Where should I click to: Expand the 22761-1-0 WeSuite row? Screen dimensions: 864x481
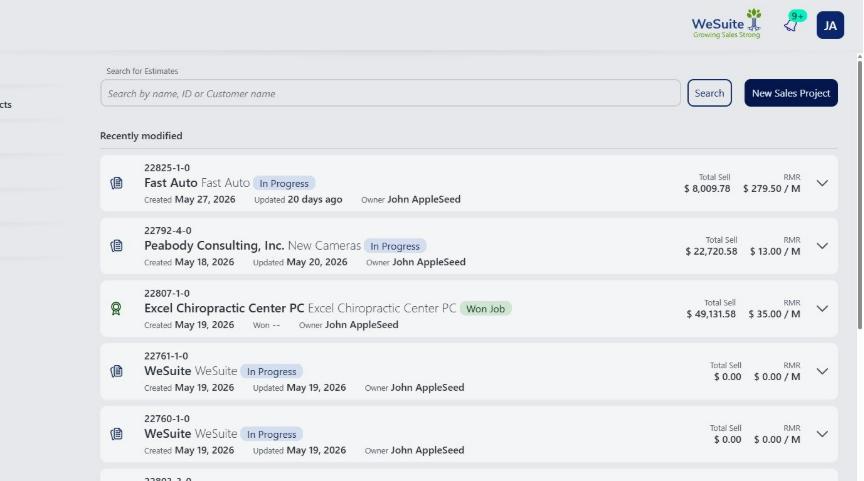click(822, 371)
